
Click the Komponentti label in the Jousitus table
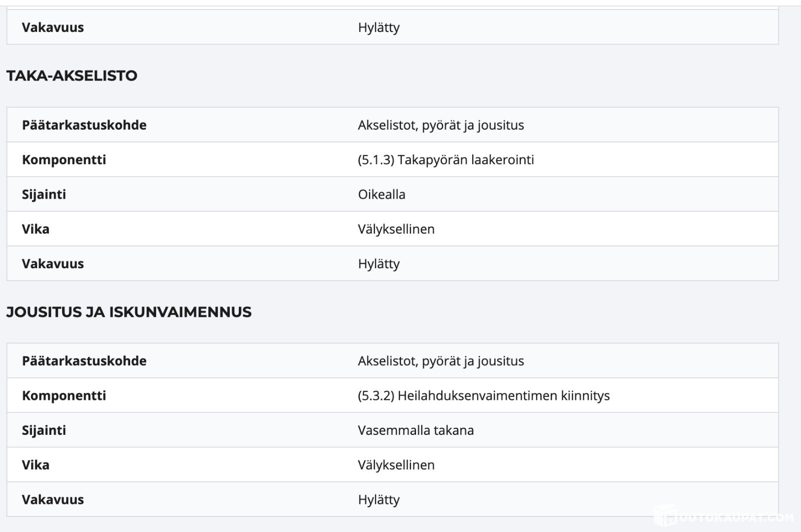(x=64, y=395)
